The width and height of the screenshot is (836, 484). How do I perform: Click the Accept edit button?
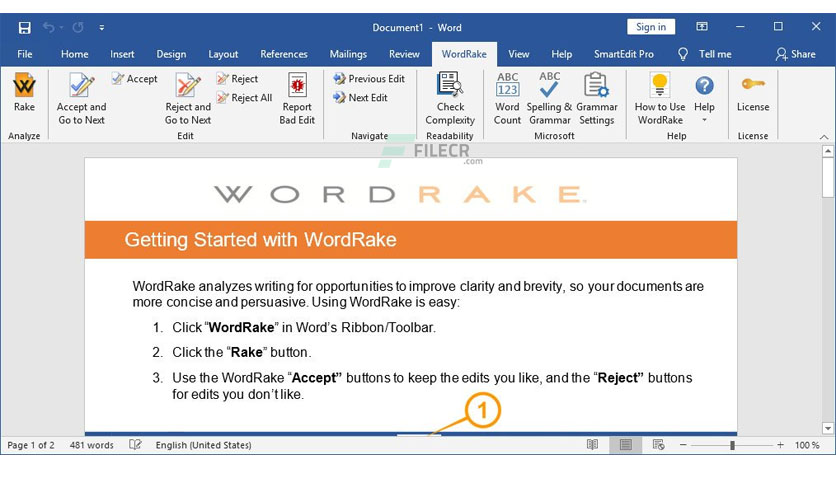[x=134, y=79]
